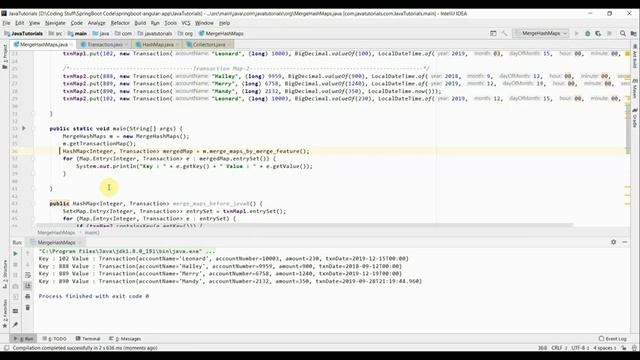640x360 pixels.
Task: Click main breadcrumb in navigation bar
Action: (77, 33)
